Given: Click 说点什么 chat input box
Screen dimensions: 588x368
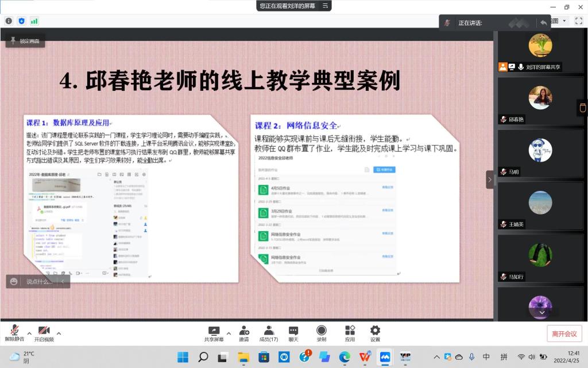Looking at the screenshot, I should (38, 281).
